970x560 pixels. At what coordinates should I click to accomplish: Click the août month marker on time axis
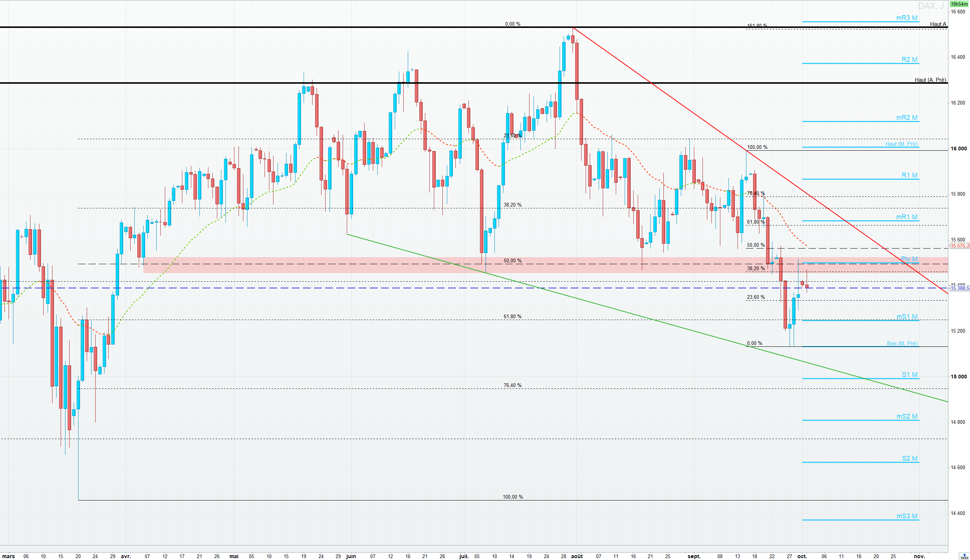click(577, 556)
